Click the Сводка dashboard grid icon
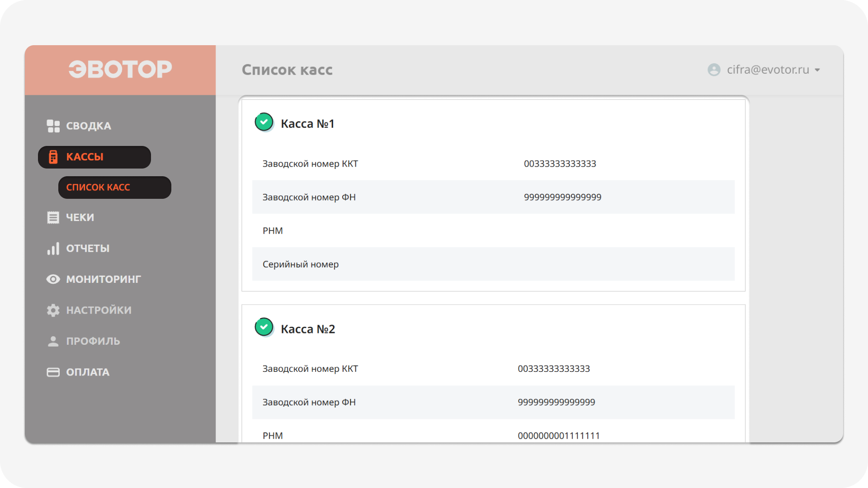Image resolution: width=868 pixels, height=488 pixels. [x=53, y=126]
